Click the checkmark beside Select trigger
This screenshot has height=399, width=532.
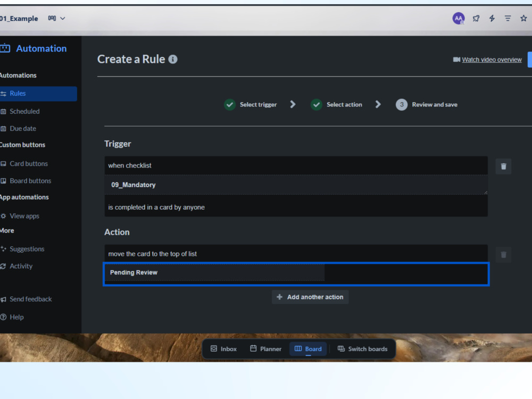click(x=230, y=104)
